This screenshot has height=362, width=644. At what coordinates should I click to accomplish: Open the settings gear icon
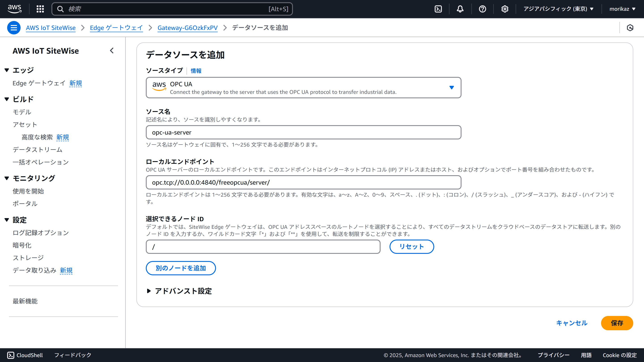(505, 9)
